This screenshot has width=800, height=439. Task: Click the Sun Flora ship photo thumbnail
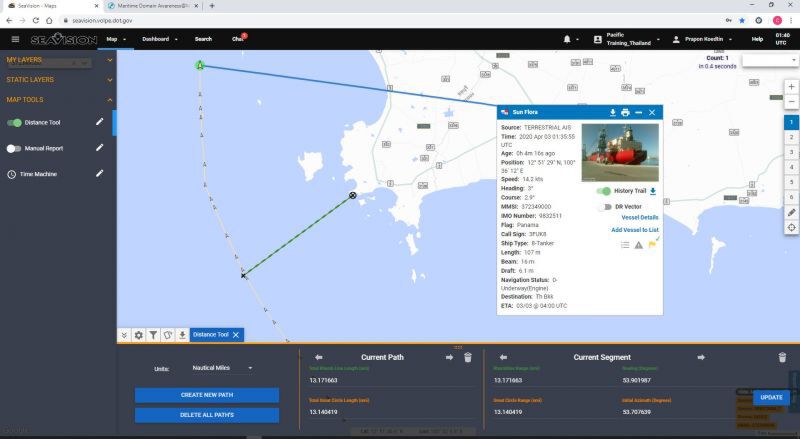point(620,153)
